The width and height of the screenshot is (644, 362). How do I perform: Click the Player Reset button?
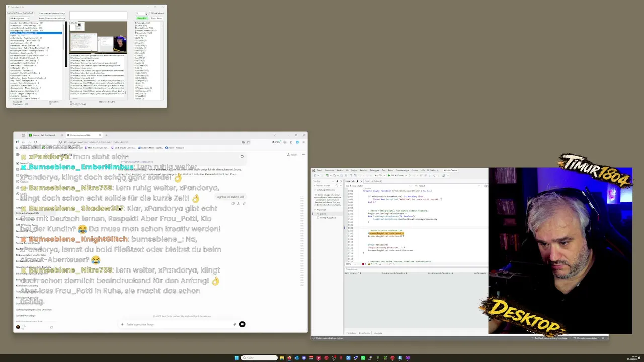click(156, 18)
